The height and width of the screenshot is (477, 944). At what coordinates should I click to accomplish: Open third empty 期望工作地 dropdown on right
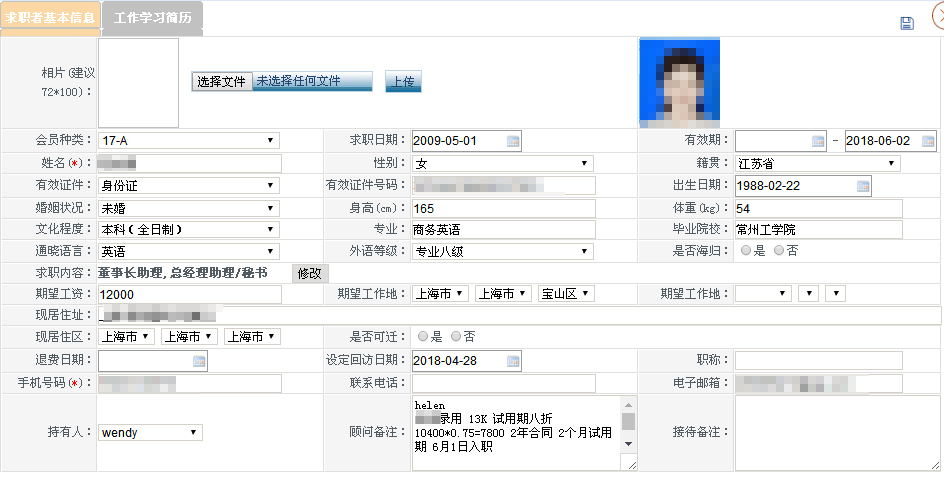coord(836,294)
